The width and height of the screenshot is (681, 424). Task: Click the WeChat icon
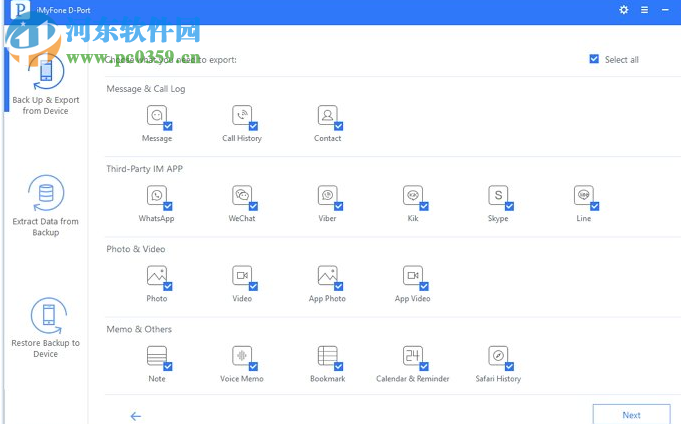click(x=242, y=195)
